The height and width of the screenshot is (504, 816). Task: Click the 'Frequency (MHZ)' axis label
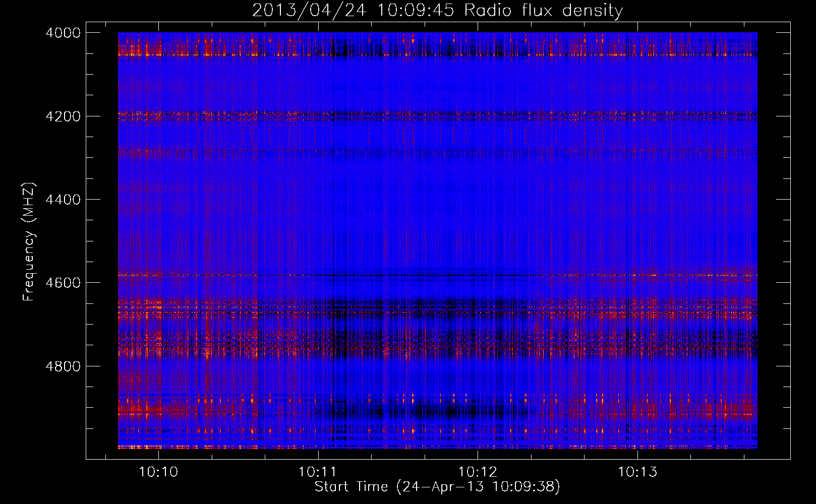click(29, 242)
